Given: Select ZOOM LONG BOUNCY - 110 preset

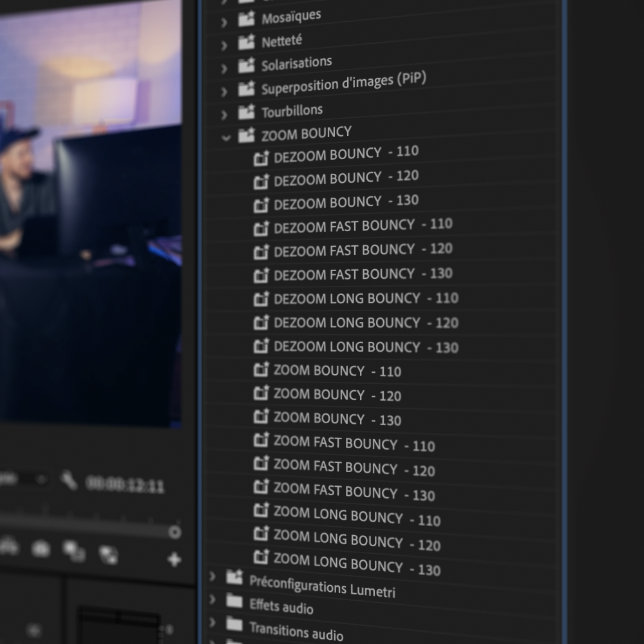Looking at the screenshot, I should (x=357, y=516).
